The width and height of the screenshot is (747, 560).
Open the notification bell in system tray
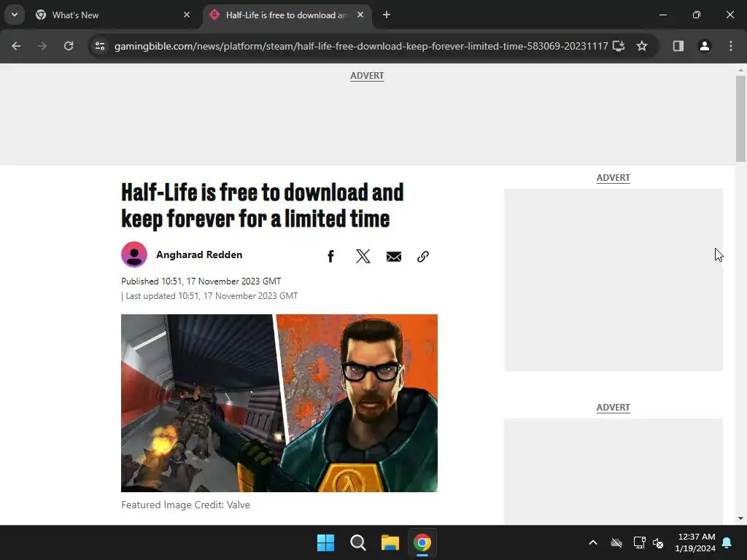pos(727,542)
